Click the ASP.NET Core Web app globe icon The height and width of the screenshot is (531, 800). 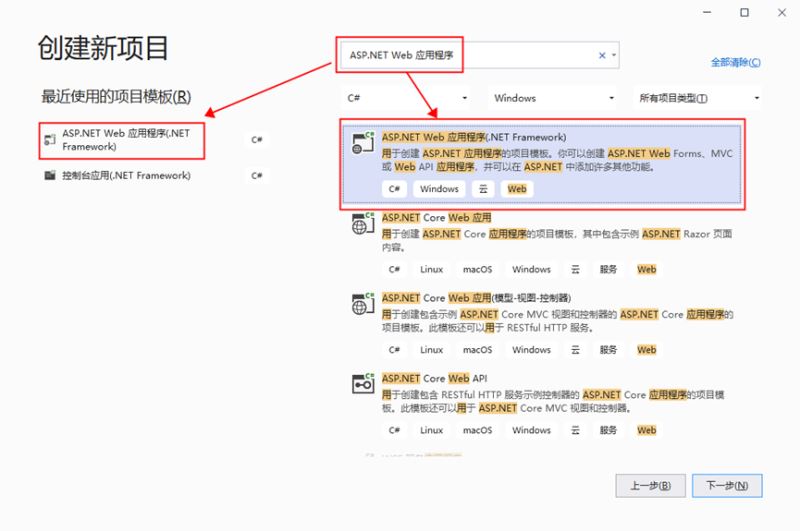pyautogui.click(x=363, y=223)
